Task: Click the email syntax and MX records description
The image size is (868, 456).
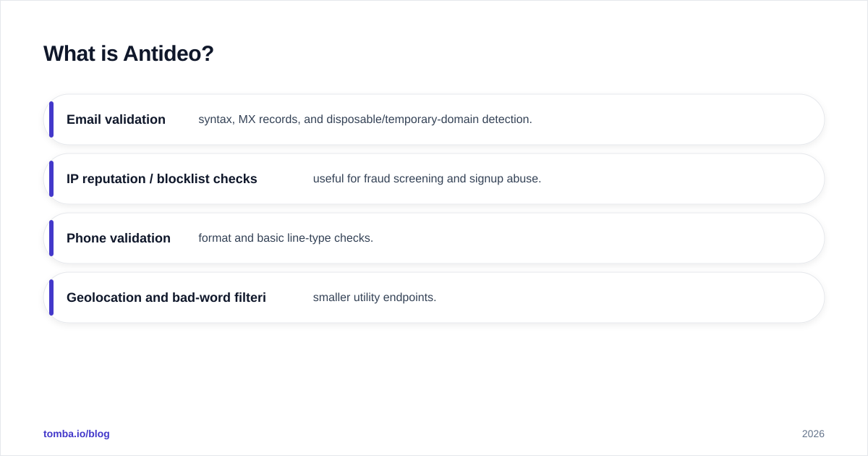Action: coord(365,119)
